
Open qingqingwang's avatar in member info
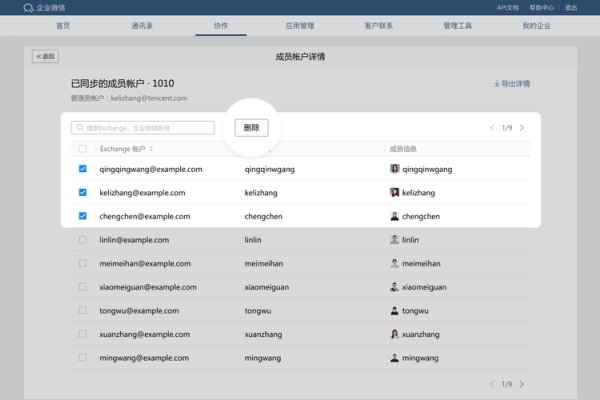(394, 169)
